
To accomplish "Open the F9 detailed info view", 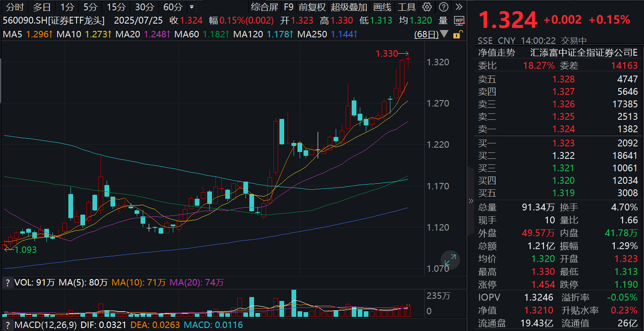I will [288, 7].
